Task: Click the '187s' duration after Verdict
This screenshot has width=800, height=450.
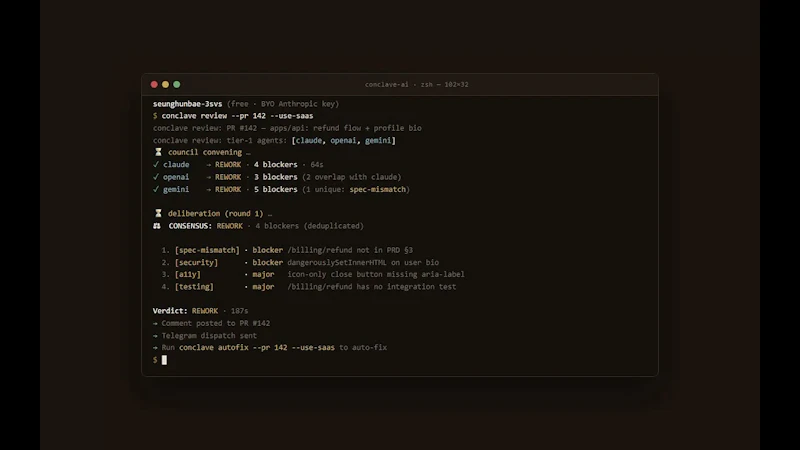Action: click(x=239, y=311)
